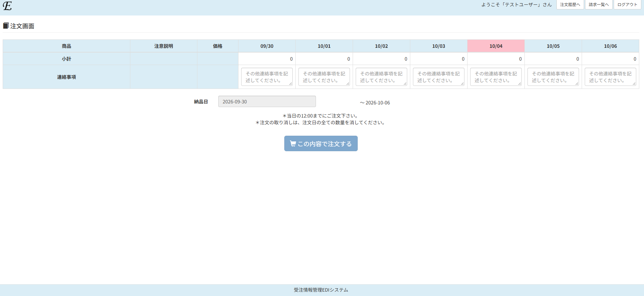
Task: Click the 連絡事項 row label
Action: click(x=66, y=77)
